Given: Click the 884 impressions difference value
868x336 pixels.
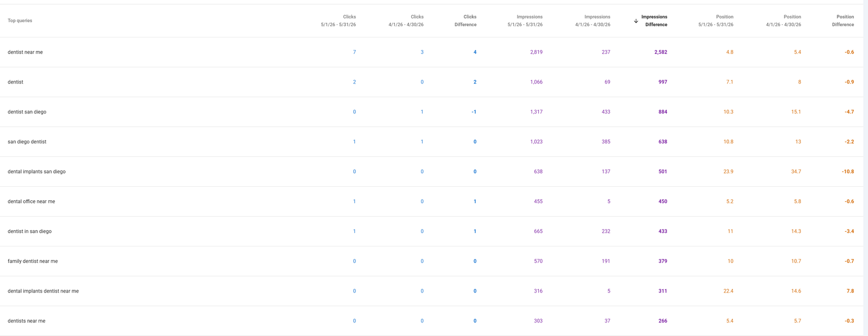Looking at the screenshot, I should tap(663, 112).
